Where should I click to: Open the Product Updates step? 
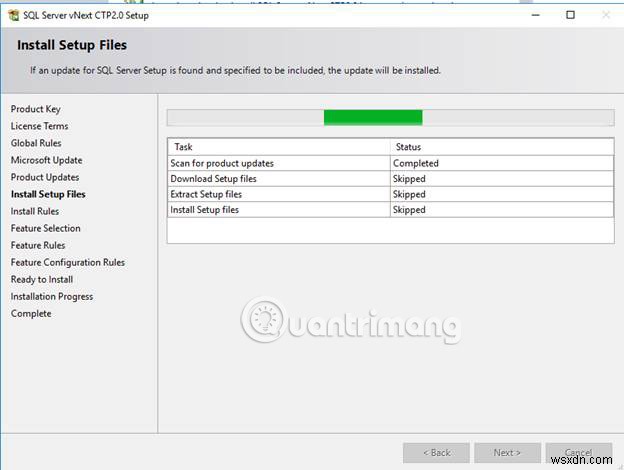pyautogui.click(x=45, y=177)
